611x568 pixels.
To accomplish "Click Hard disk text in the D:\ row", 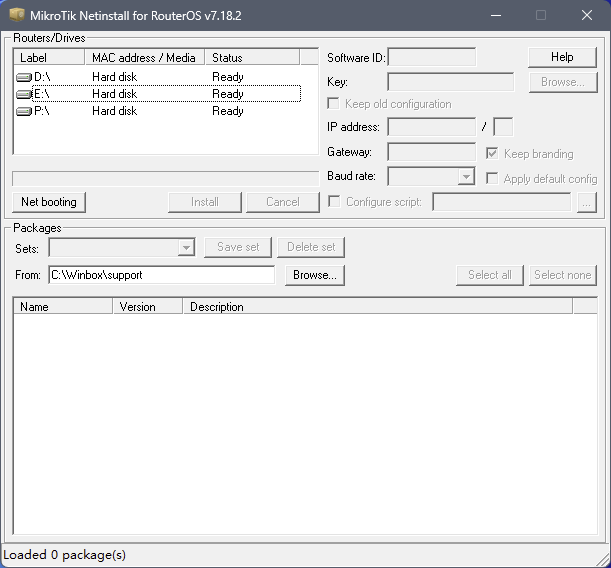I will tap(115, 77).
